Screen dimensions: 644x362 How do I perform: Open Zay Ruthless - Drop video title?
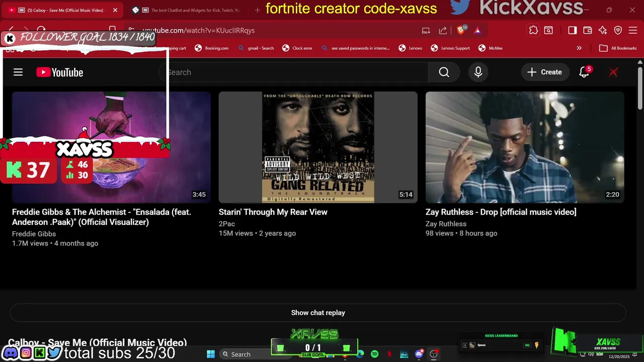(501, 212)
